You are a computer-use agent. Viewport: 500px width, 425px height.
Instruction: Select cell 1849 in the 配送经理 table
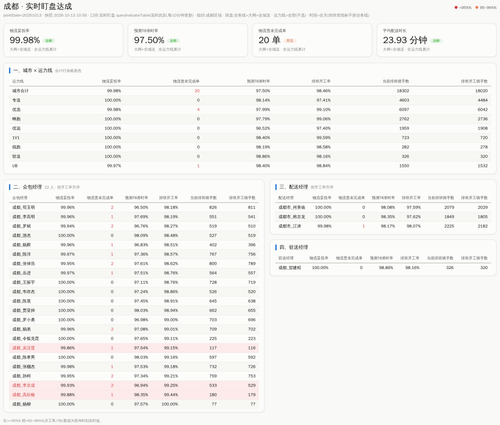tap(449, 217)
